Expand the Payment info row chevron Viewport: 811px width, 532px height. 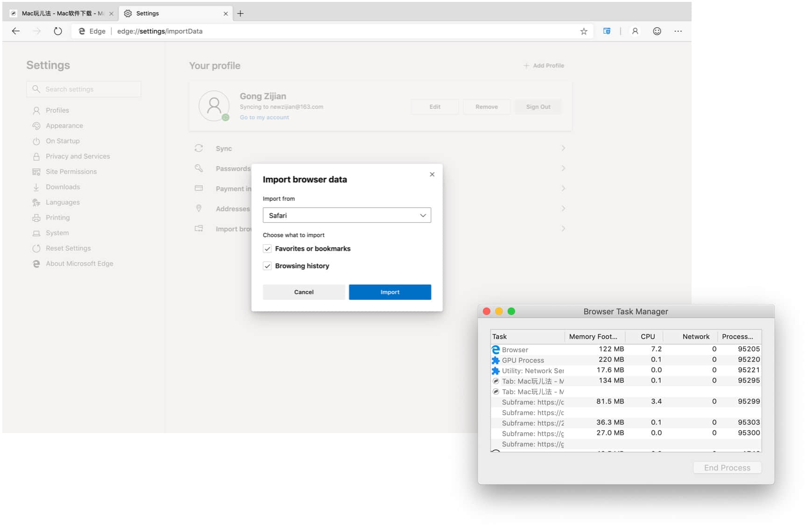point(563,189)
